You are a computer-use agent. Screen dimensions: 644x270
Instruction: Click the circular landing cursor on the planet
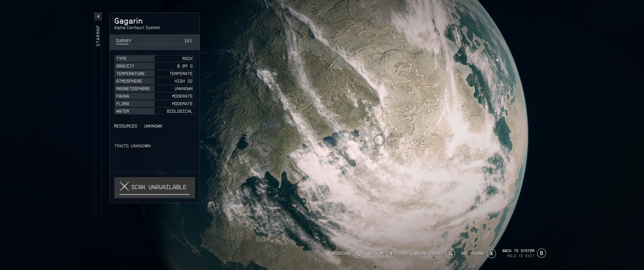coord(379,140)
